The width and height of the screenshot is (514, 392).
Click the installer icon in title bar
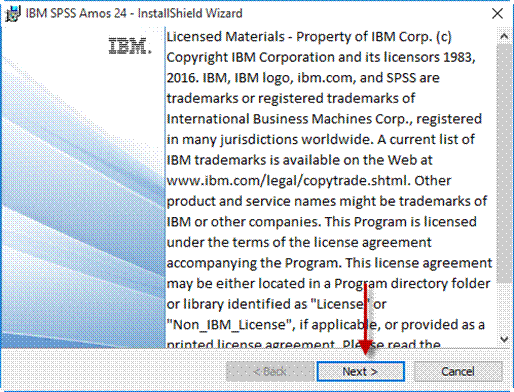click(13, 13)
